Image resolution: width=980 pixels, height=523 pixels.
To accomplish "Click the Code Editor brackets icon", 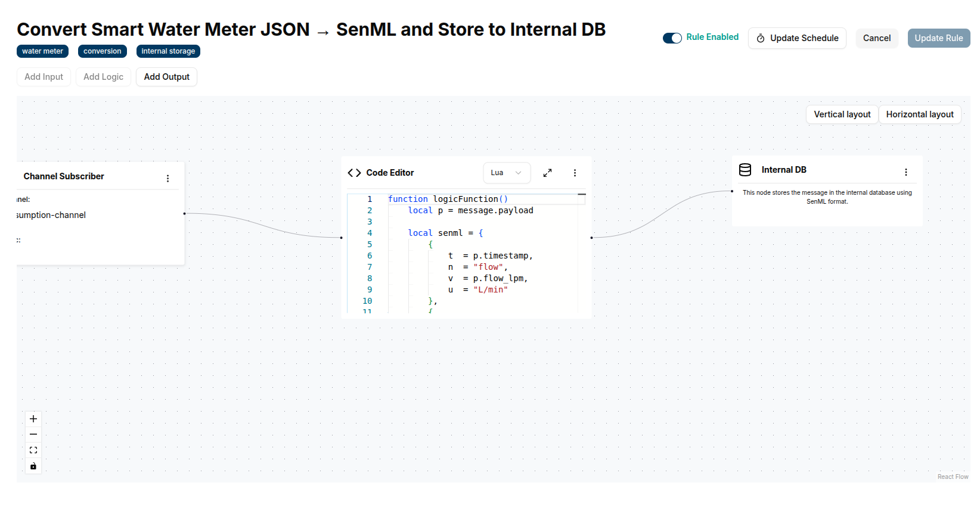I will [354, 173].
